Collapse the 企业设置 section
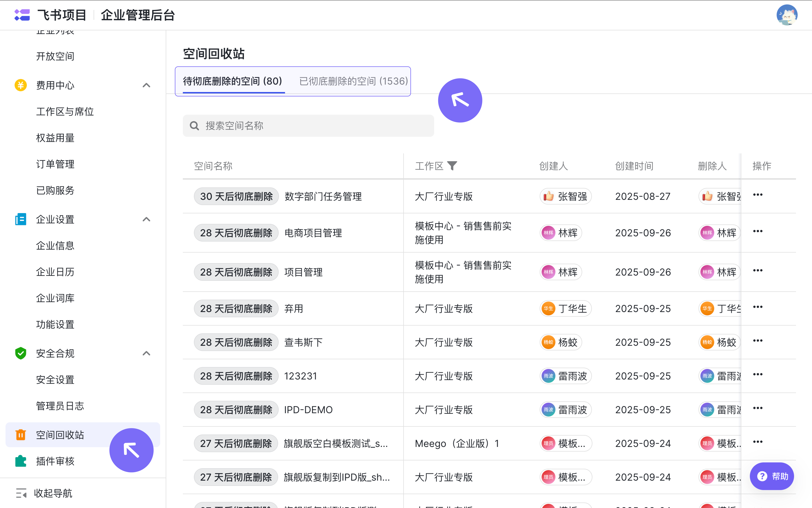This screenshot has width=812, height=508. click(146, 219)
